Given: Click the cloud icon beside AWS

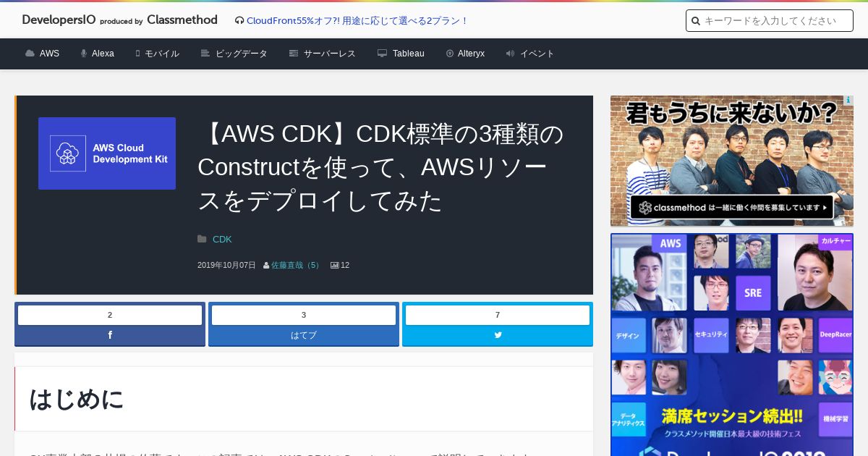Looking at the screenshot, I should point(30,54).
